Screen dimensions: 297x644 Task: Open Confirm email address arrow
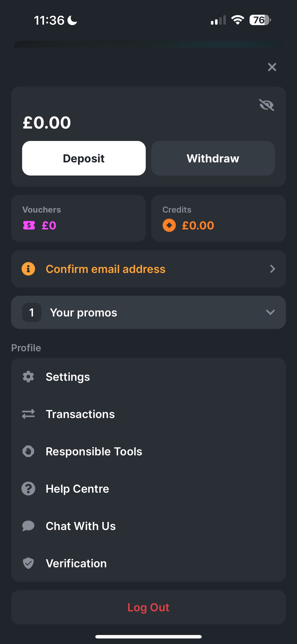273,269
